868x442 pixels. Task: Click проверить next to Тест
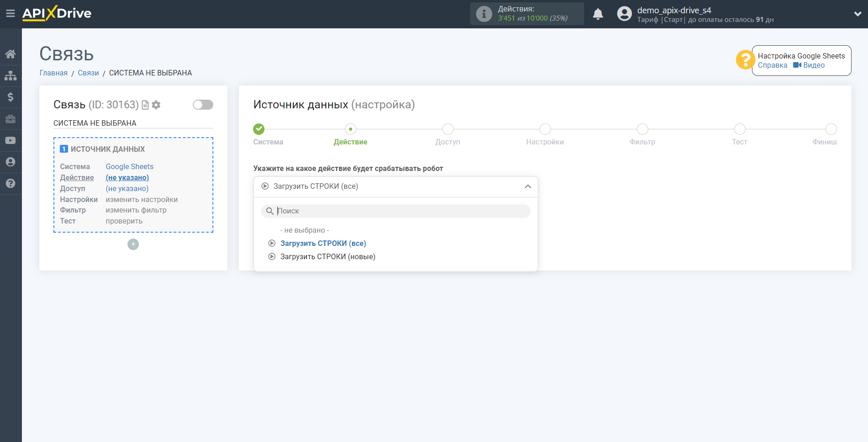[124, 221]
